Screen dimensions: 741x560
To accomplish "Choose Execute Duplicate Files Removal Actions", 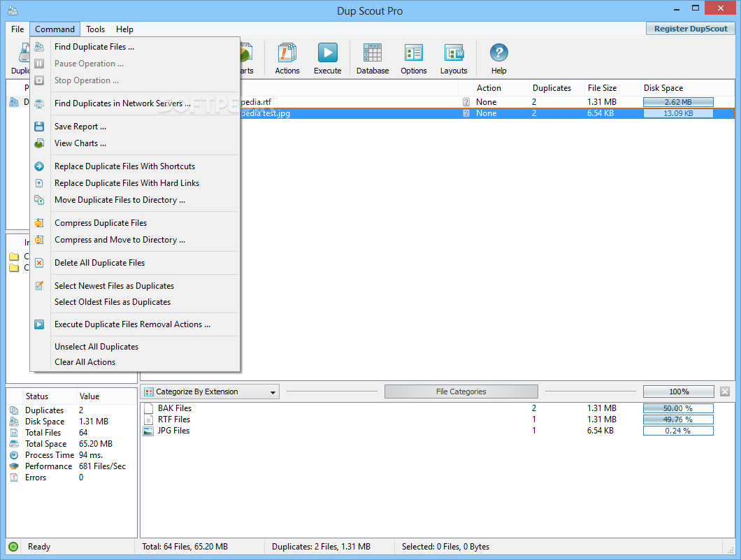I will click(135, 324).
